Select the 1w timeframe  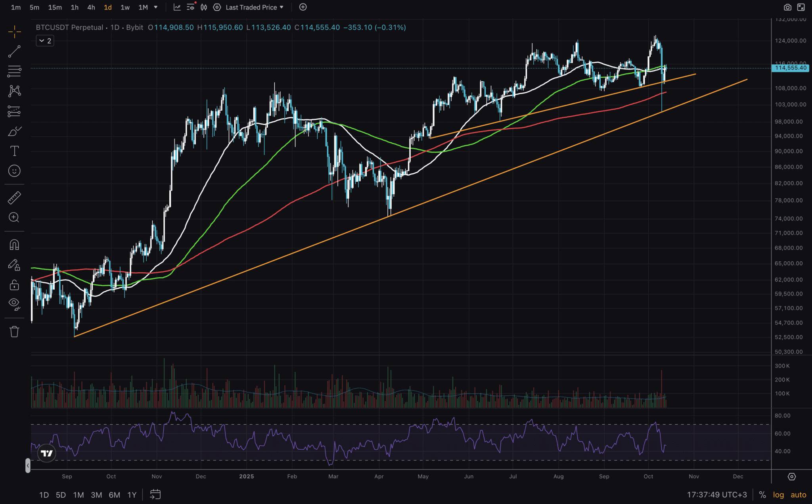point(125,7)
